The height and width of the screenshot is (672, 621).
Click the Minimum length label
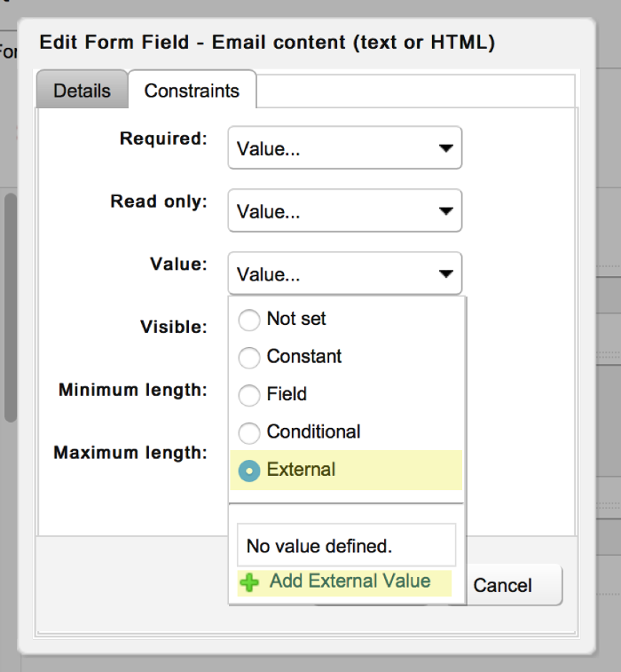pyautogui.click(x=133, y=390)
